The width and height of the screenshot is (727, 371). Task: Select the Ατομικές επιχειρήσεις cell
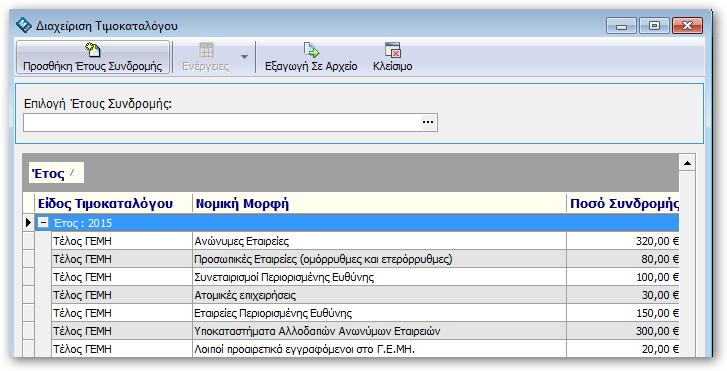pyautogui.click(x=379, y=295)
